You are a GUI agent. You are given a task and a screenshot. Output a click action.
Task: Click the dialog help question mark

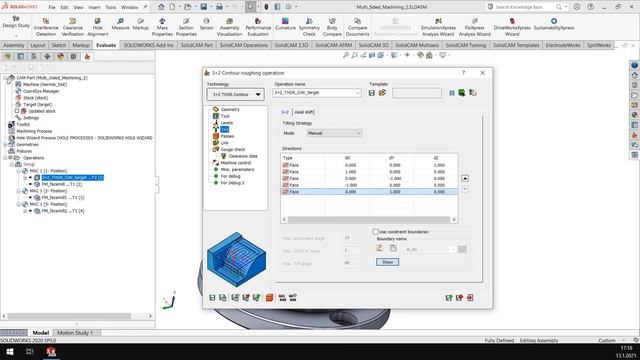point(463,73)
